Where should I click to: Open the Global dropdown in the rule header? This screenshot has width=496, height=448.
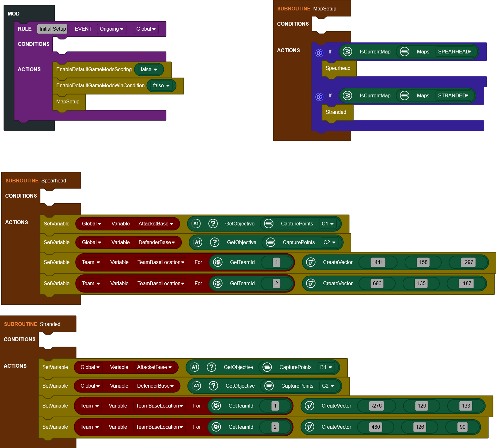click(x=146, y=29)
